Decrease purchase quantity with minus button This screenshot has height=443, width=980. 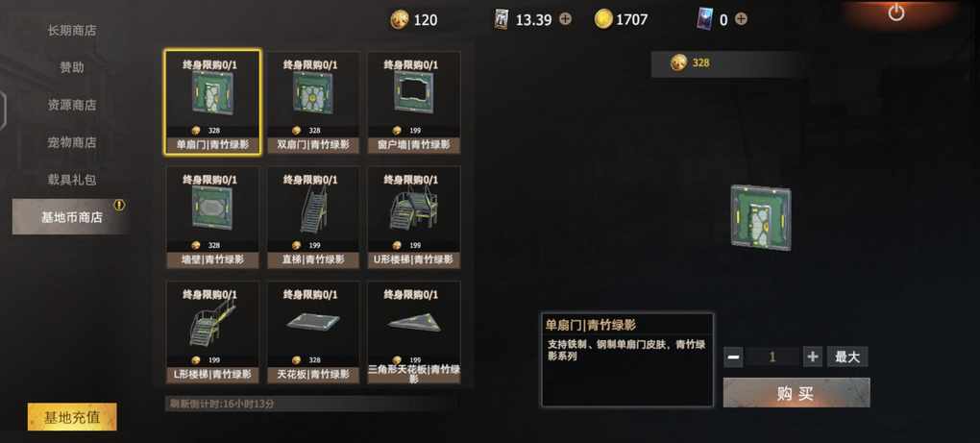pyautogui.click(x=734, y=357)
